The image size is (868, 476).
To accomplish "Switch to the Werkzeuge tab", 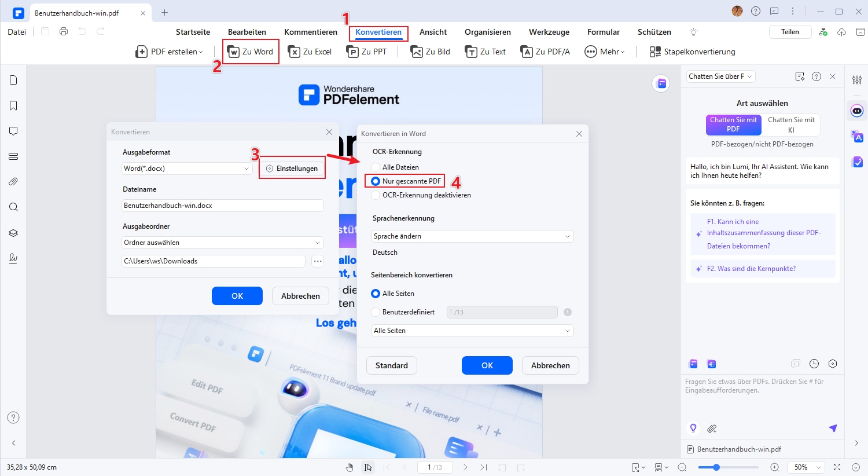I will point(549,32).
